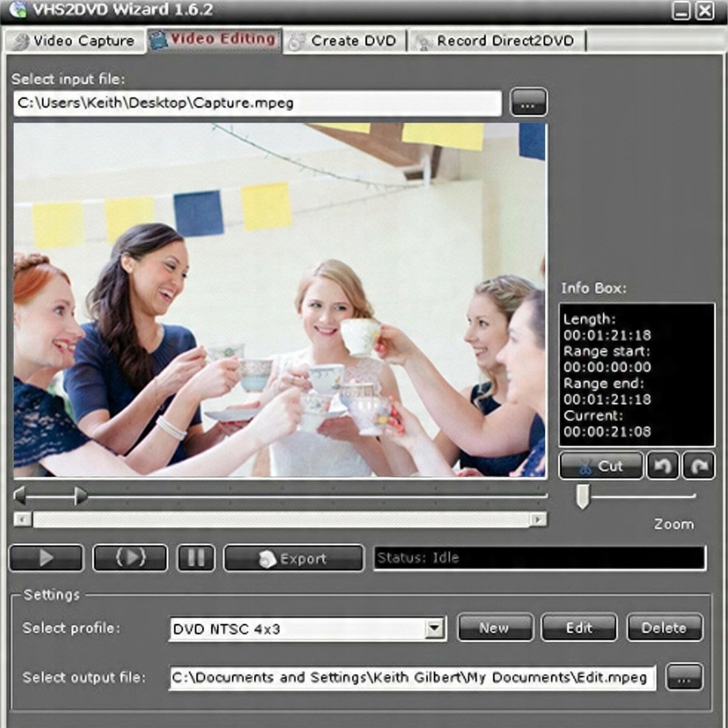This screenshot has width=728, height=728.
Task: Go to the Record Direct2DVD tab
Action: [x=497, y=41]
